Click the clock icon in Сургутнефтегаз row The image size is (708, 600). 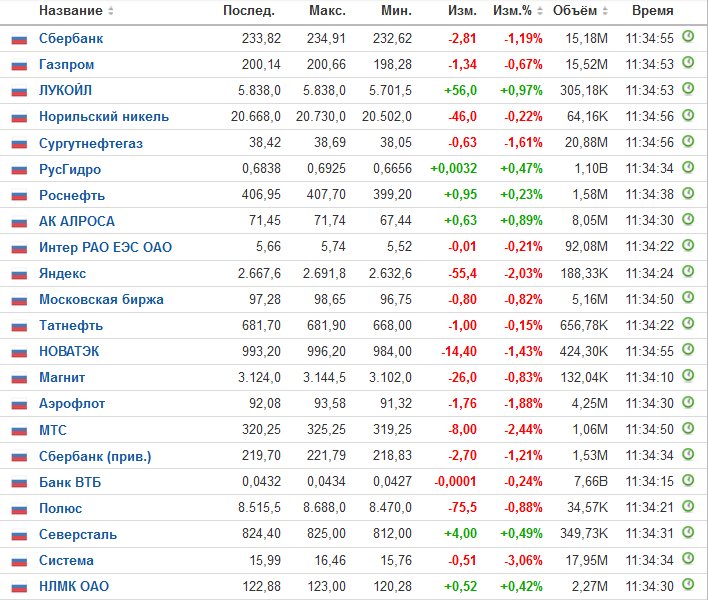click(688, 141)
